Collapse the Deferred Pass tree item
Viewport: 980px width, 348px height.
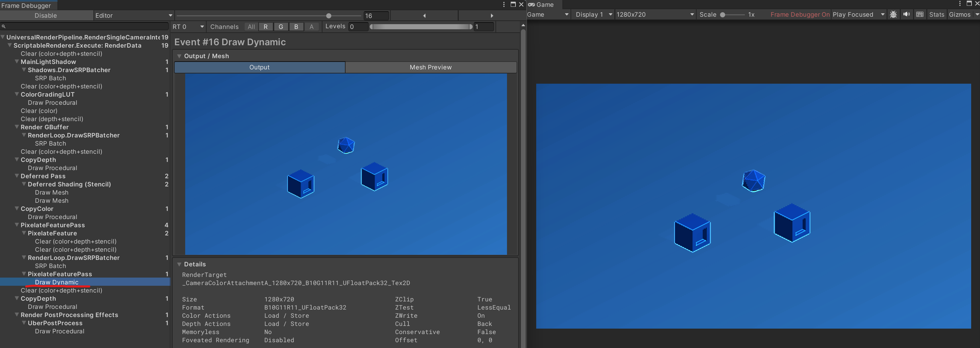[16, 176]
